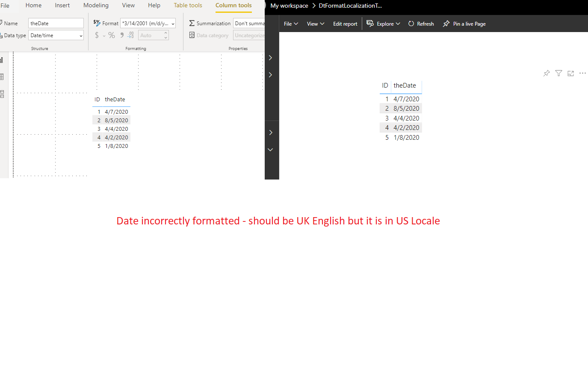Switch to the Home ribbon tab

point(33,6)
